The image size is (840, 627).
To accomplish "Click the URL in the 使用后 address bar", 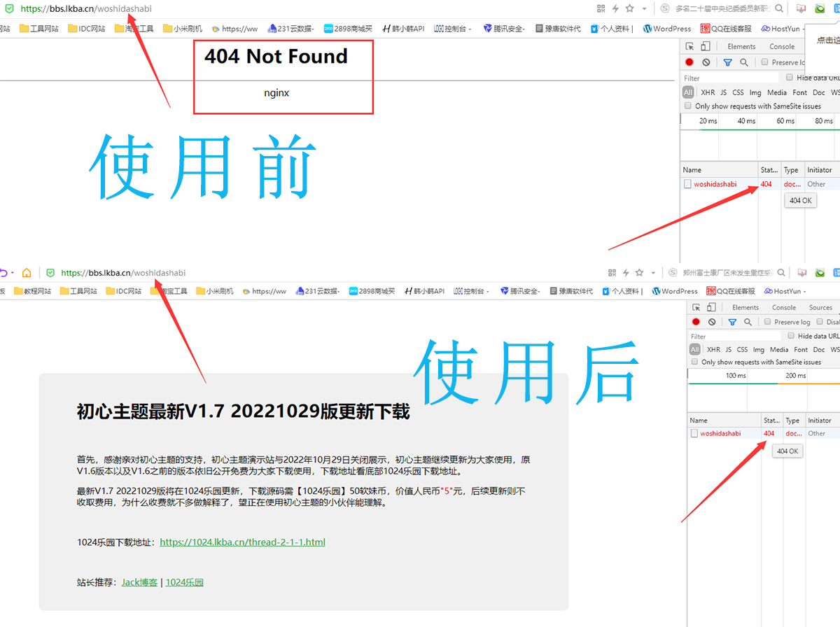I will (x=123, y=273).
